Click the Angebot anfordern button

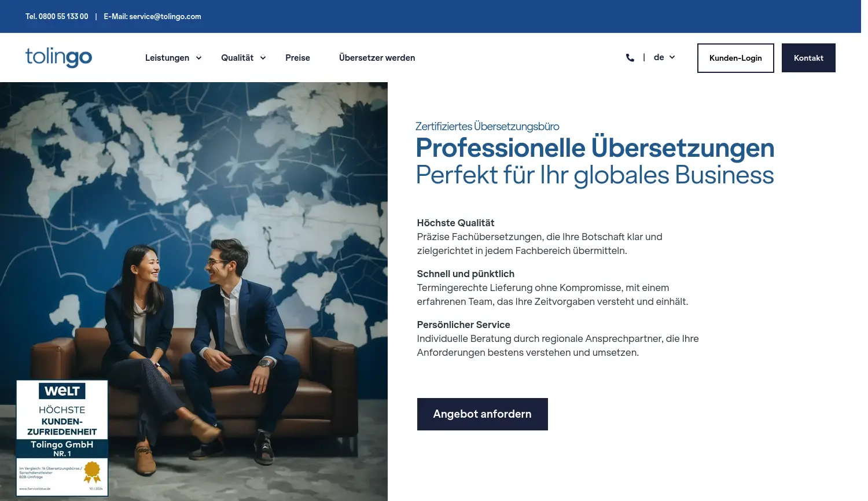482,414
